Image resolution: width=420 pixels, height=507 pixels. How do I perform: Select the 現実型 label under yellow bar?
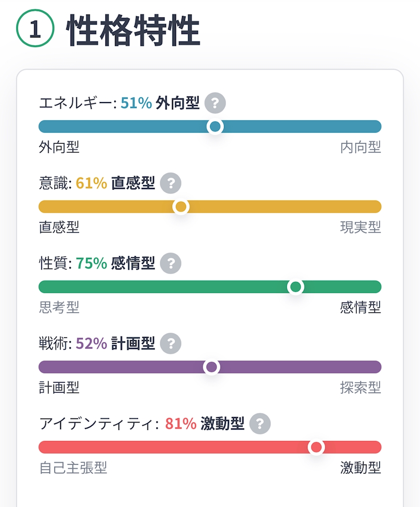pyautogui.click(x=360, y=227)
